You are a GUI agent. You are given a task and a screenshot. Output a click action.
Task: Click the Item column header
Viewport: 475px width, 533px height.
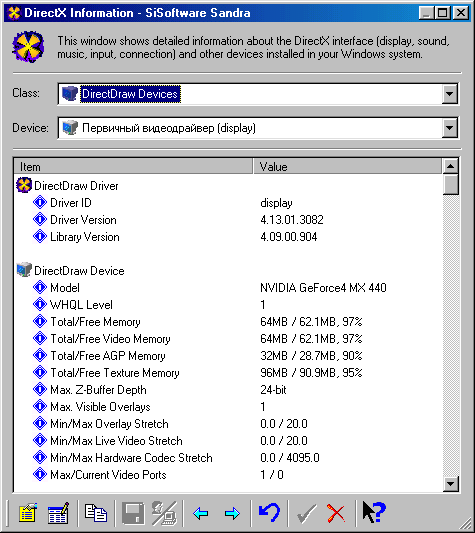[134, 167]
